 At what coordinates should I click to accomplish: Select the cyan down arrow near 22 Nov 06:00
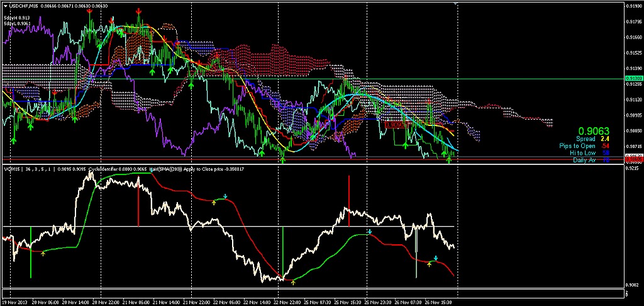coord(225,196)
